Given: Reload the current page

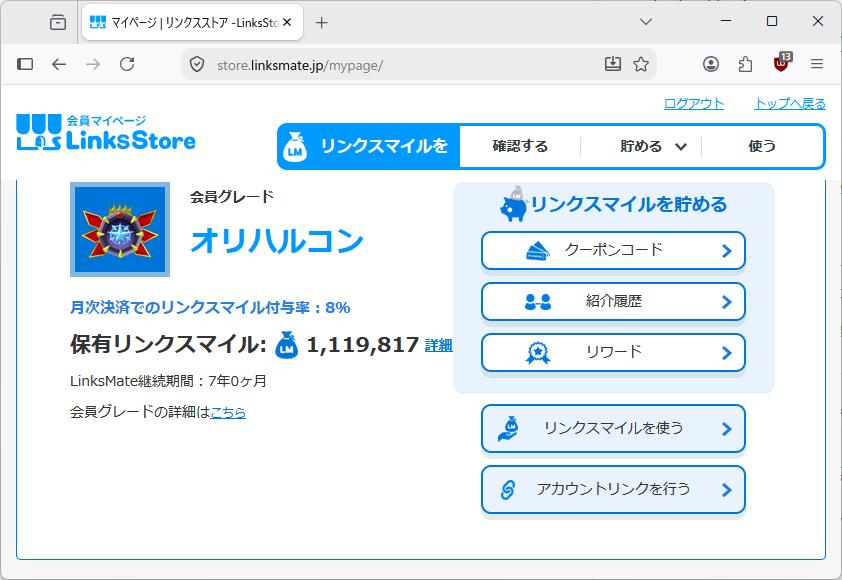Looking at the screenshot, I should [127, 64].
